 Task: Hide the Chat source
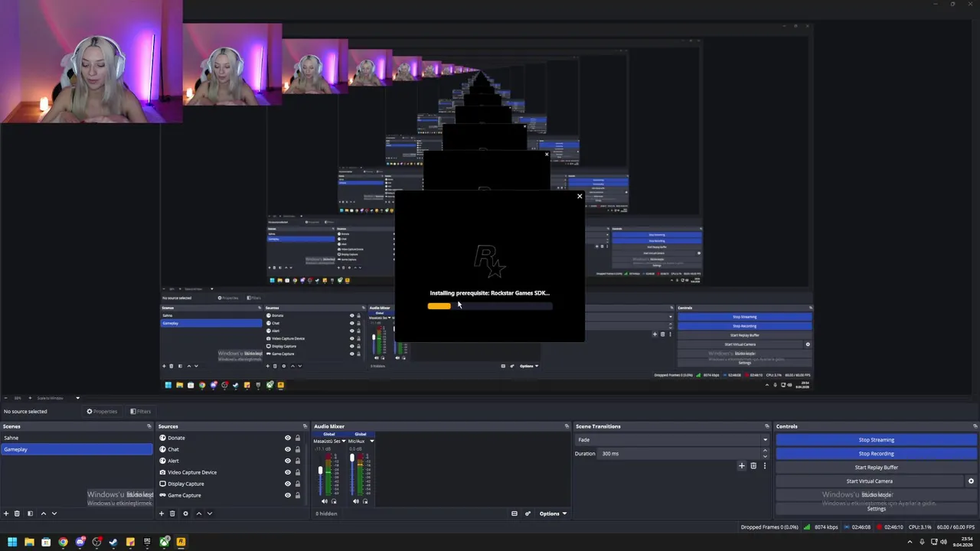pos(288,449)
